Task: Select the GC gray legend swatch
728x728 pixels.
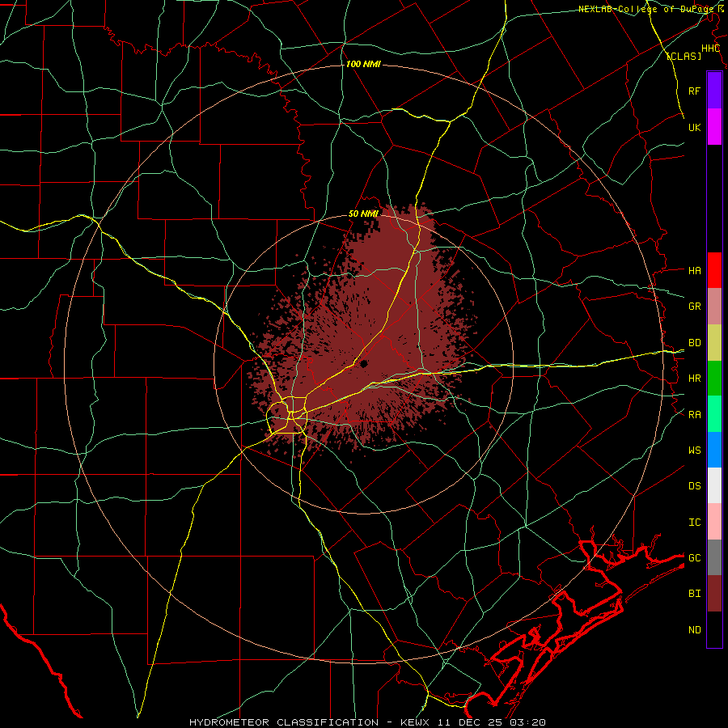Action: 714,557
